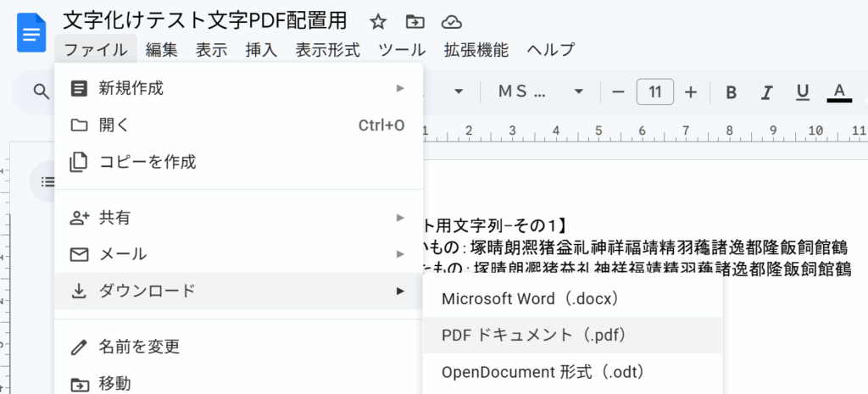Star this document with the star icon

378,22
